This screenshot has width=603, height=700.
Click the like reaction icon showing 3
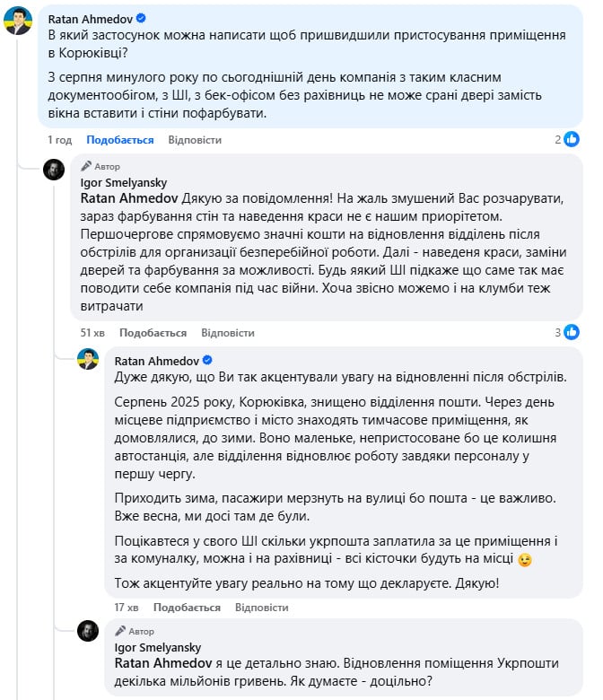(x=572, y=332)
